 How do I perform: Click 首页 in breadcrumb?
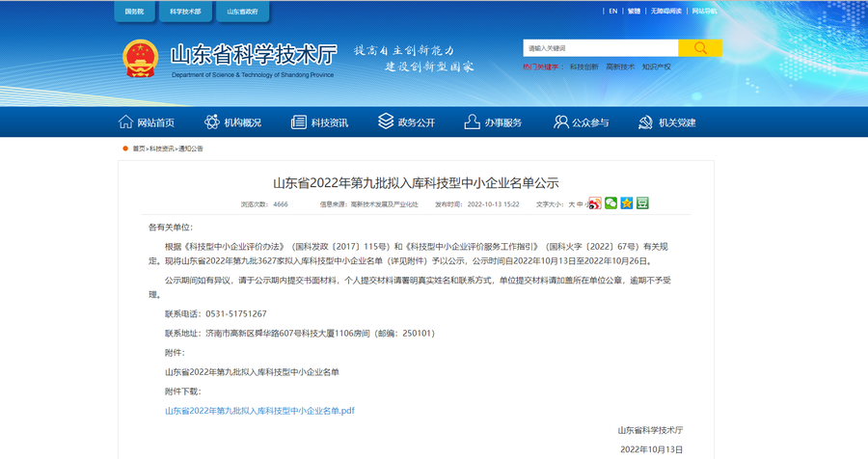pos(138,148)
